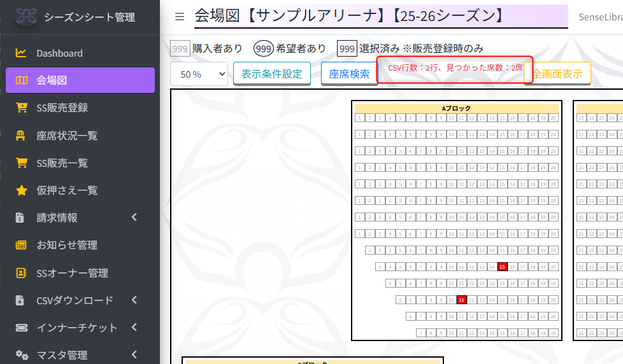This screenshot has height=364, width=623.
Task: Select highlighted red seat 15 in Aブロック
Action: [502, 267]
